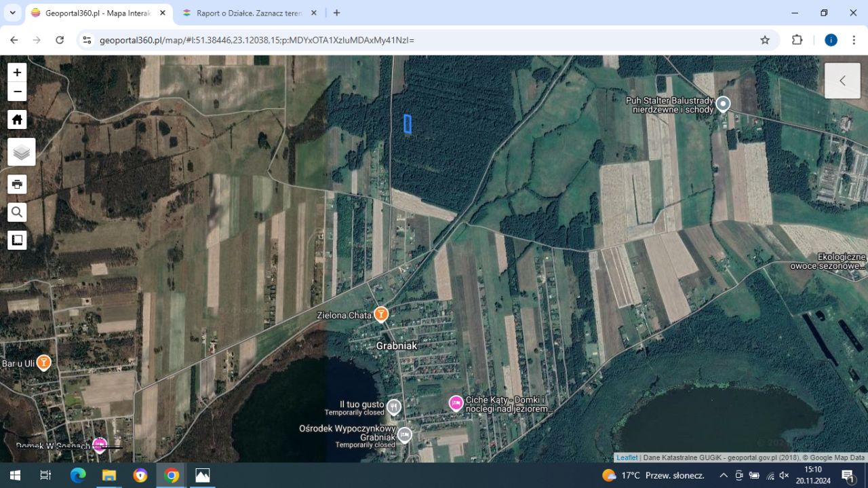
Task: Collapse the side panel with the left chevron
Action: (x=842, y=80)
